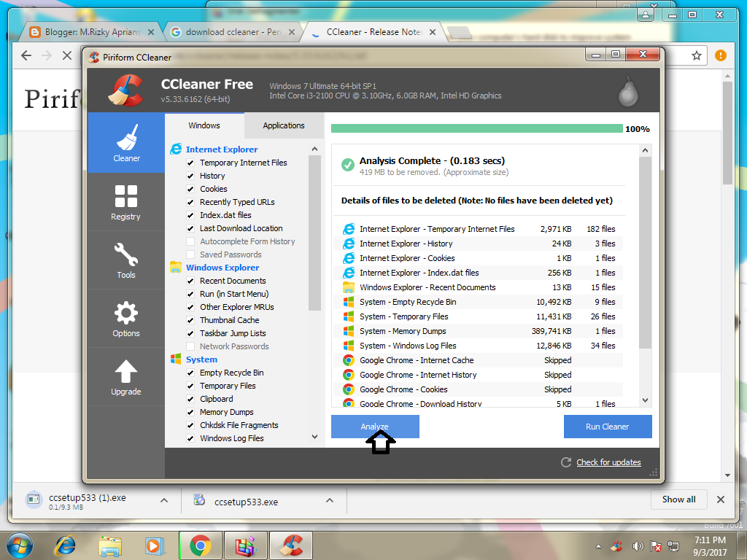
Task: Click folder icon beside Recent Documents result
Action: (x=349, y=287)
